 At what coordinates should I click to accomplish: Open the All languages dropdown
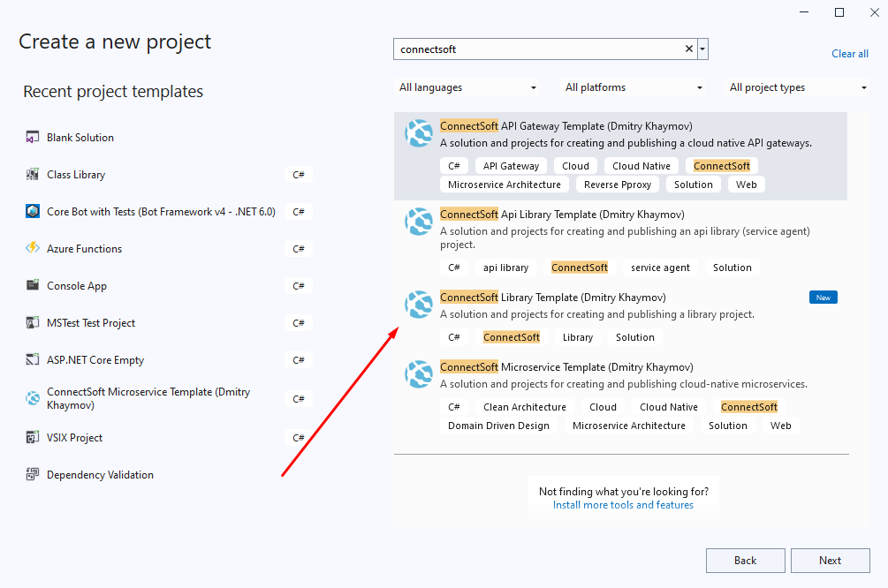(x=467, y=87)
